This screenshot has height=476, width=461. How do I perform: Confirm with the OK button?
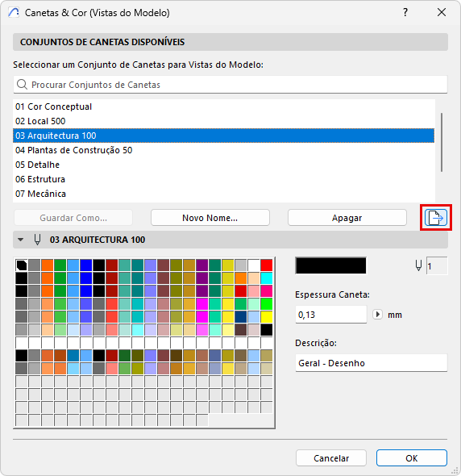[412, 457]
